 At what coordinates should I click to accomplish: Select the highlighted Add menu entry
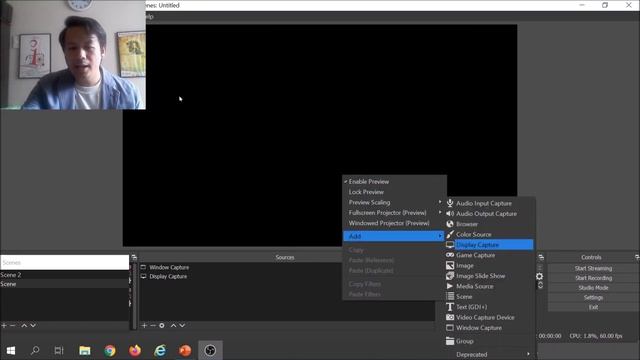[394, 236]
